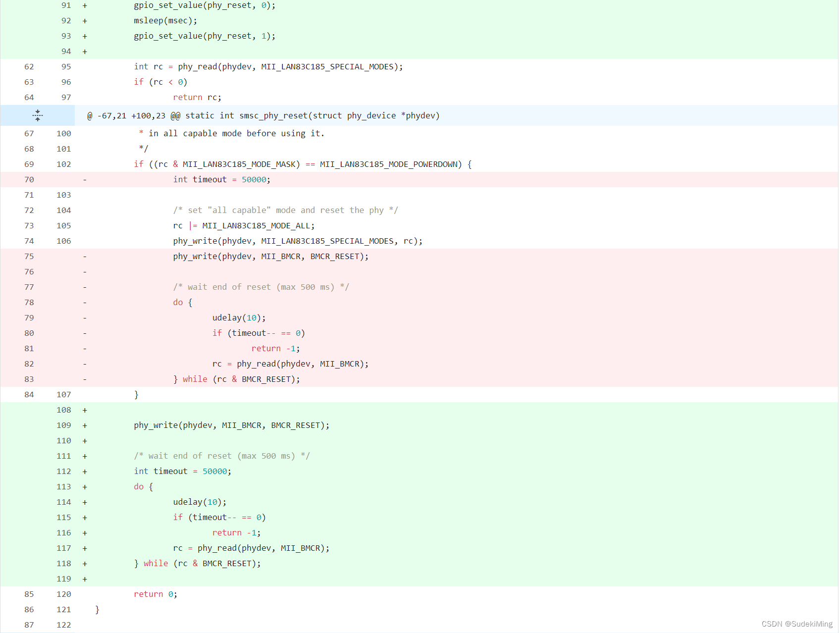Click new line number 108
Image resolution: width=840 pixels, height=633 pixels.
[64, 410]
